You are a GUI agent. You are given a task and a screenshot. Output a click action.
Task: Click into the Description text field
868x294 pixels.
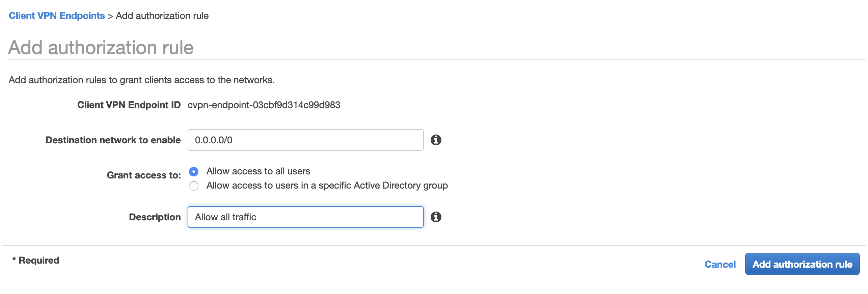pos(305,217)
